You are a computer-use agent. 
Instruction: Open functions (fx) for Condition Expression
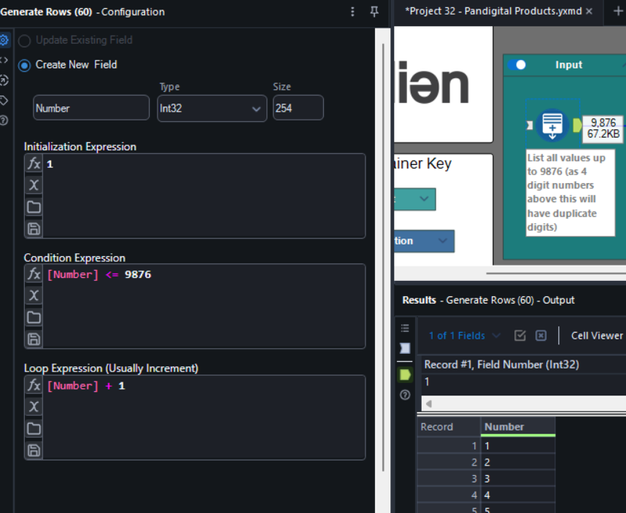(34, 274)
